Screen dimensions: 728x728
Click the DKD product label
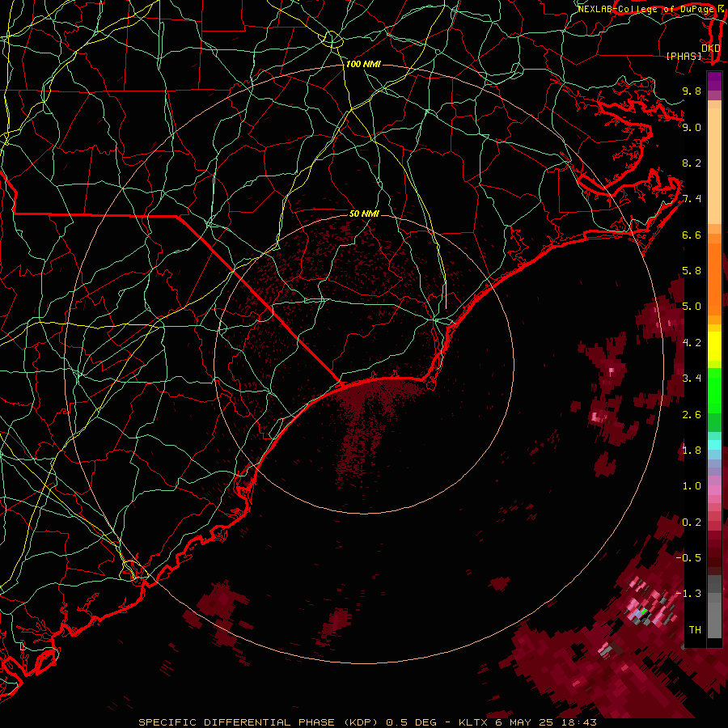click(x=710, y=48)
